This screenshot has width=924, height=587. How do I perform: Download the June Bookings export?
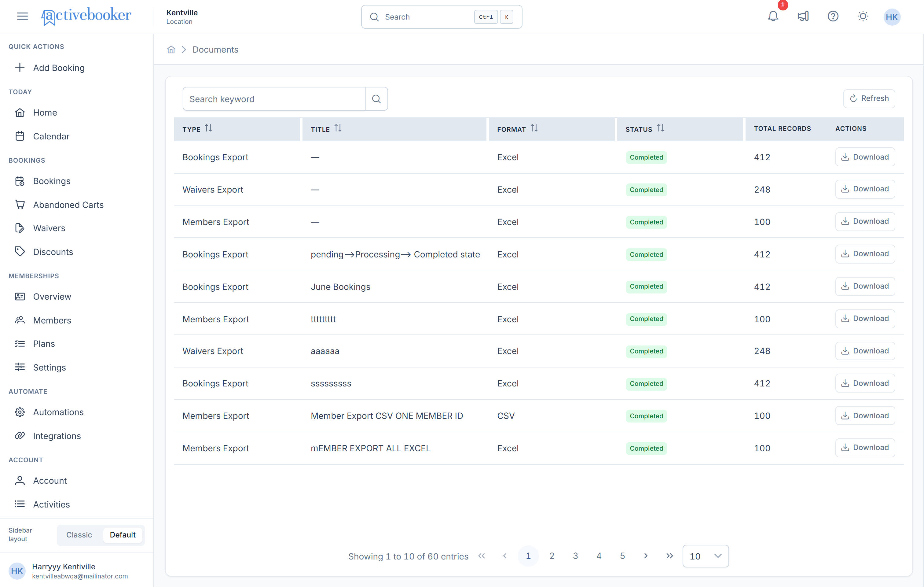(865, 286)
